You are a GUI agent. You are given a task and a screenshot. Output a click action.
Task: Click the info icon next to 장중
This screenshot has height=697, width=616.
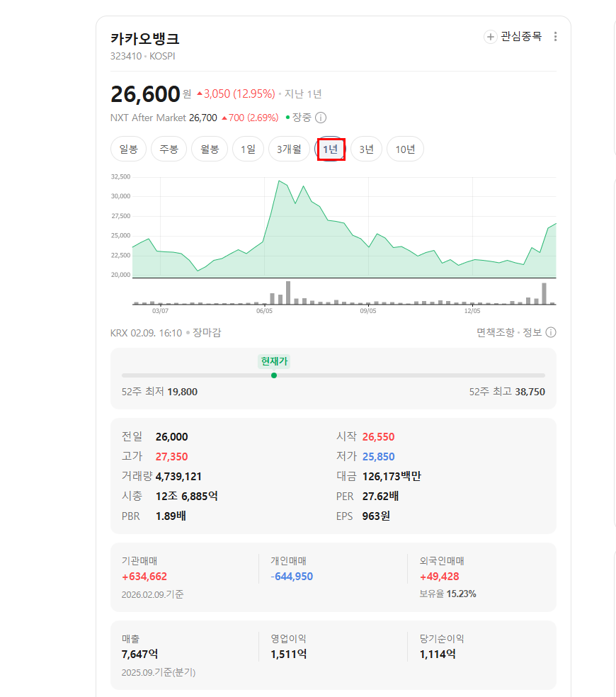pos(321,118)
